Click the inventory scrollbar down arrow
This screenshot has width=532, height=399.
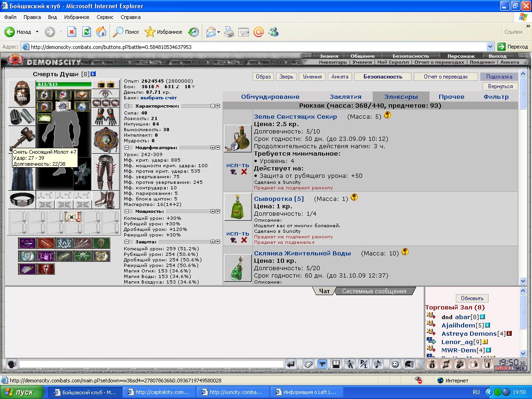tap(523, 281)
